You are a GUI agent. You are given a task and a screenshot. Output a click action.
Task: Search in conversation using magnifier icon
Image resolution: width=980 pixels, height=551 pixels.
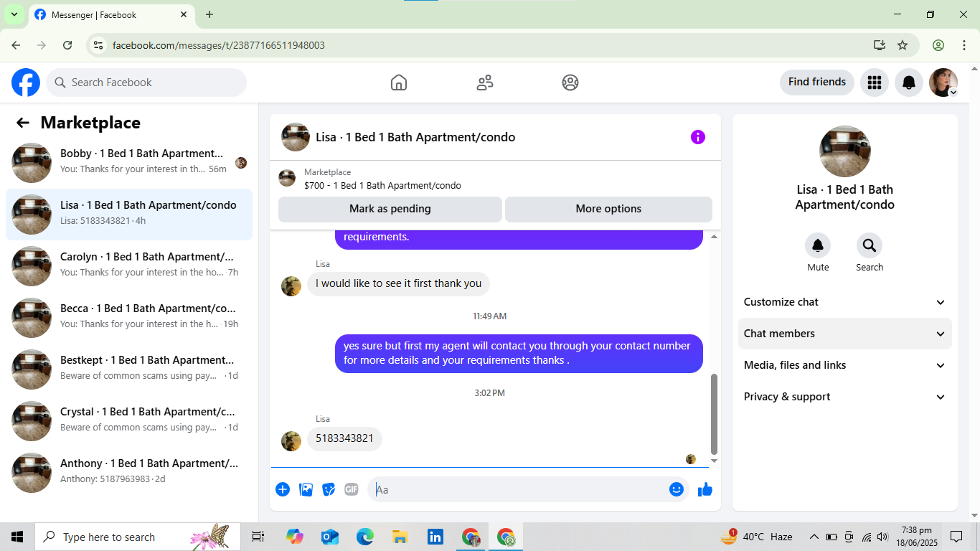[870, 246]
